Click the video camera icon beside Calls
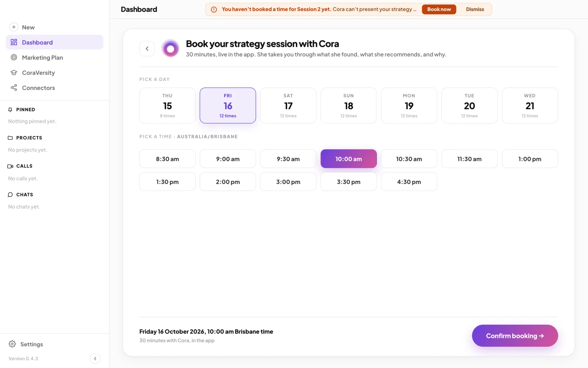Screen dimensions: 588x368 tap(10, 166)
